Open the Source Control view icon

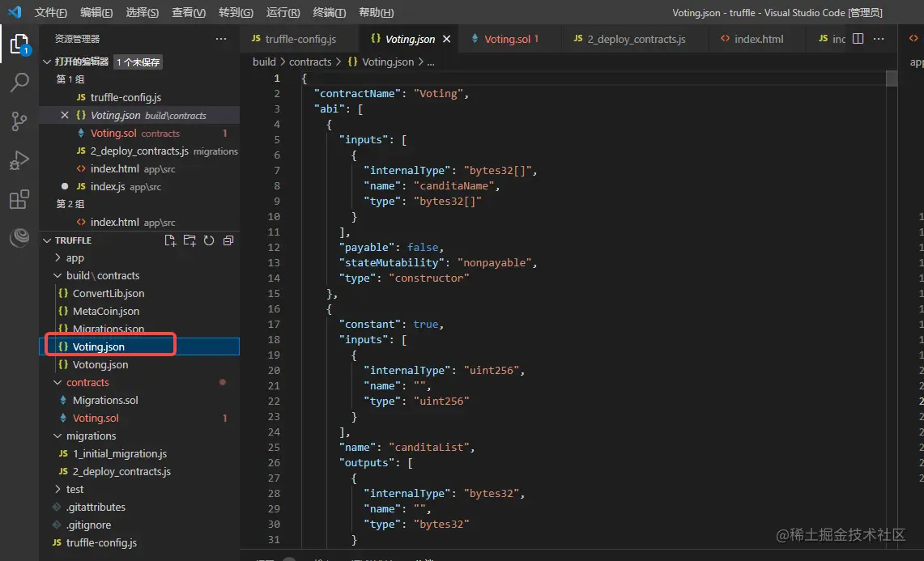pos(19,121)
